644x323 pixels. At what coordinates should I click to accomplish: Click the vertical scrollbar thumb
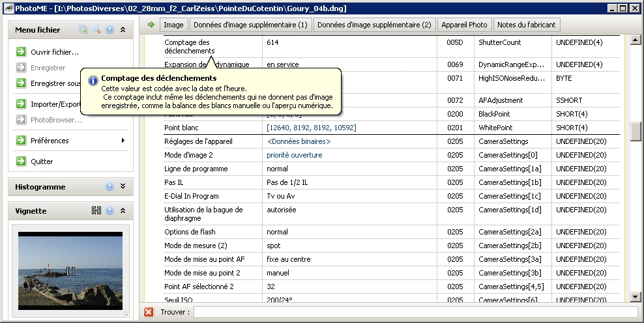(635, 131)
